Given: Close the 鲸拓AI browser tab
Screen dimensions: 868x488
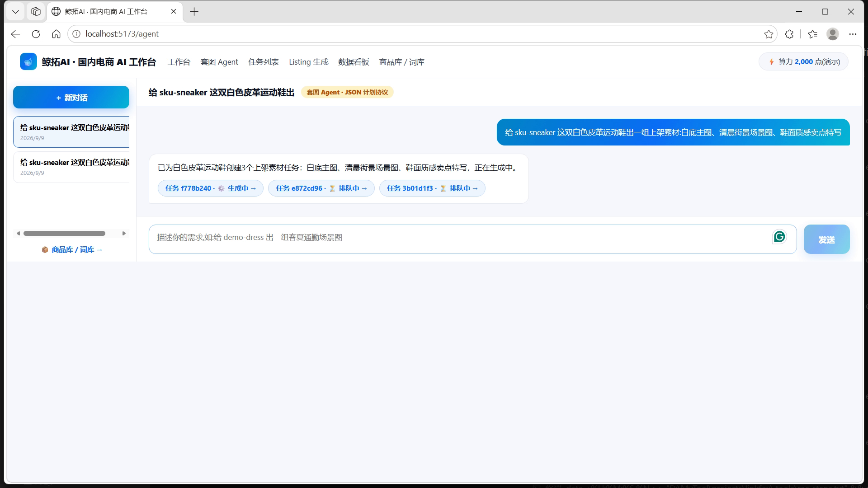Looking at the screenshot, I should coord(174,12).
